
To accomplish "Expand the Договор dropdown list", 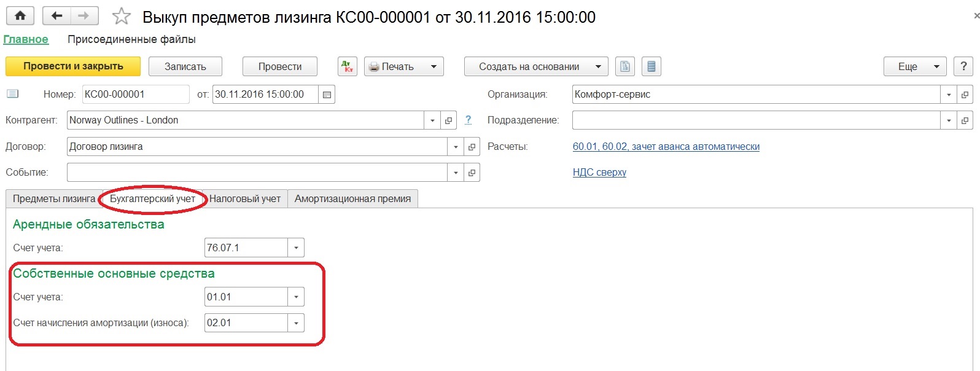I will tap(456, 147).
